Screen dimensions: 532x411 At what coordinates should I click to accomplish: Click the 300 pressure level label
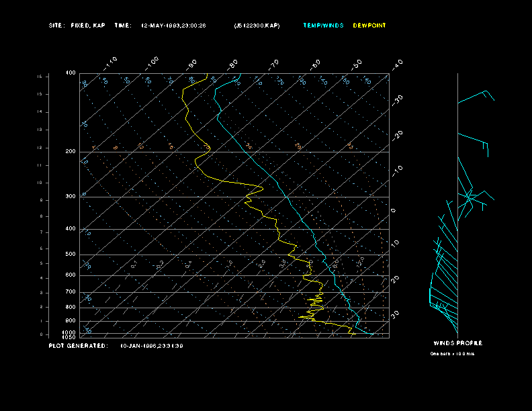[x=71, y=196]
